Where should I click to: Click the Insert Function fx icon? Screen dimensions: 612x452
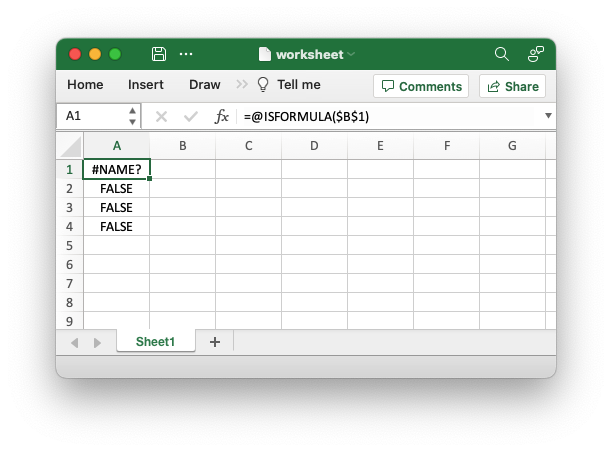[x=222, y=116]
